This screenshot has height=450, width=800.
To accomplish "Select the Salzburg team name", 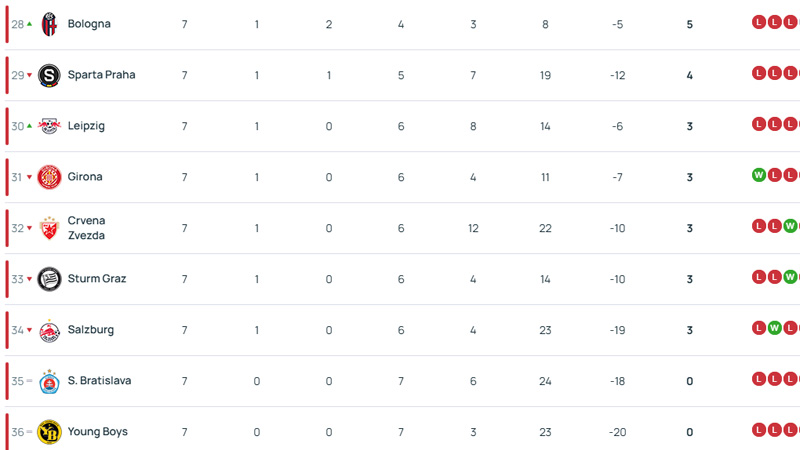I will click(x=91, y=330).
